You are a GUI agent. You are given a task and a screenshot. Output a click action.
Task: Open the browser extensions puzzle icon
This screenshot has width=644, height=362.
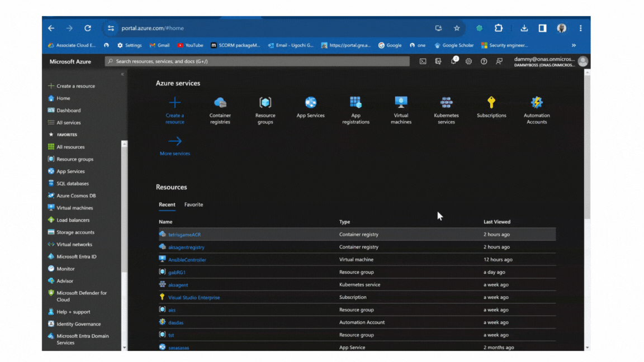point(499,28)
